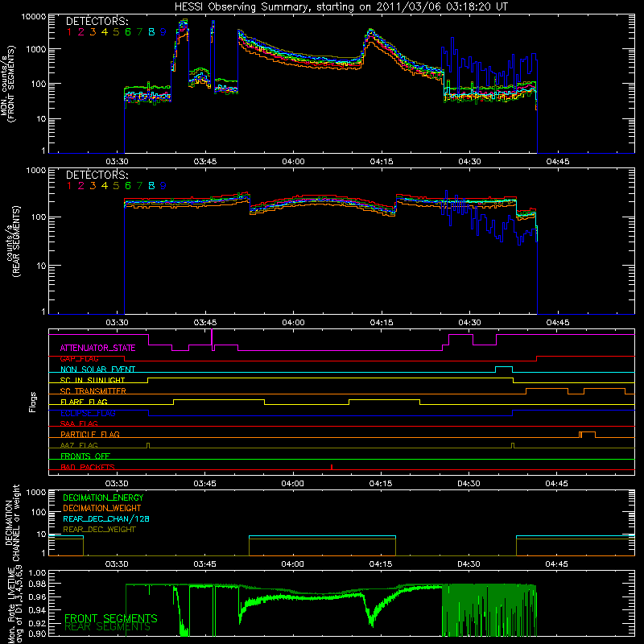Click the REAR_DEC_WEIGHT legend entry
The width and height of the screenshot is (644, 644).
[x=99, y=530]
